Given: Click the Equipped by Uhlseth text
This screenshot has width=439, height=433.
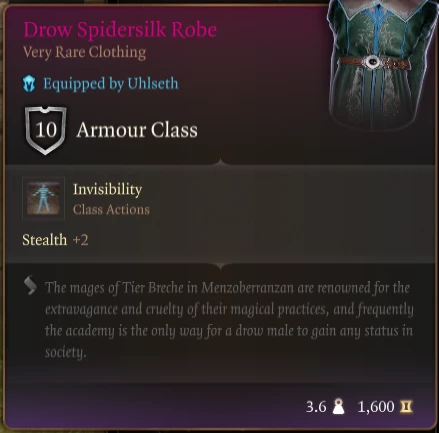Looking at the screenshot, I should point(111,84).
